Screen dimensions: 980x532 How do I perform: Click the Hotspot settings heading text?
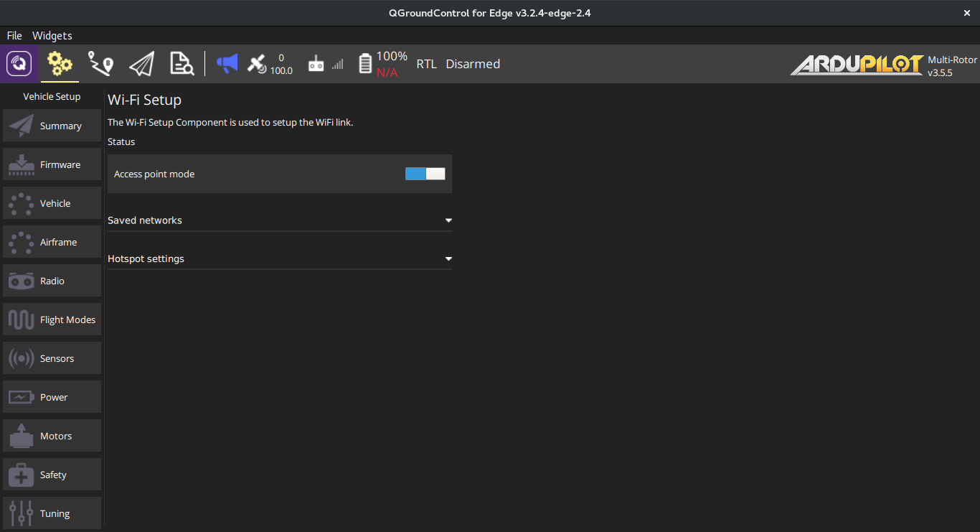point(146,258)
